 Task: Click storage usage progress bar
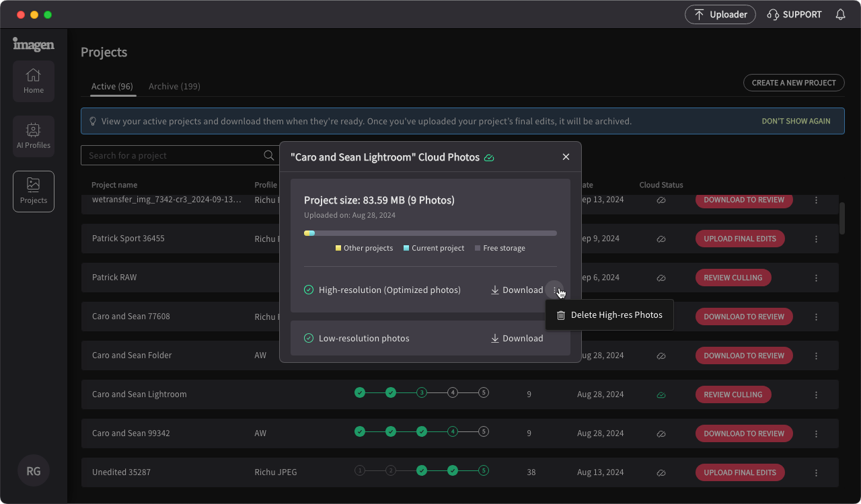pos(430,233)
